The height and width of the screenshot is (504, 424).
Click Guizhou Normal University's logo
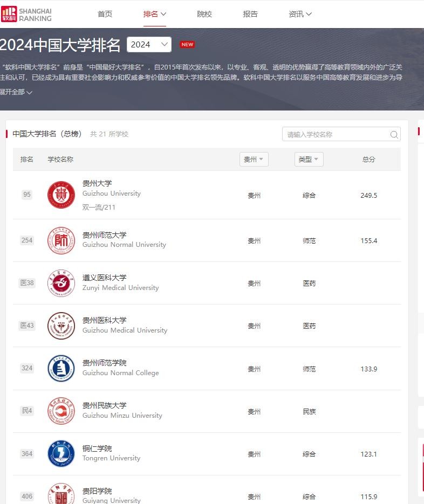tap(61, 240)
